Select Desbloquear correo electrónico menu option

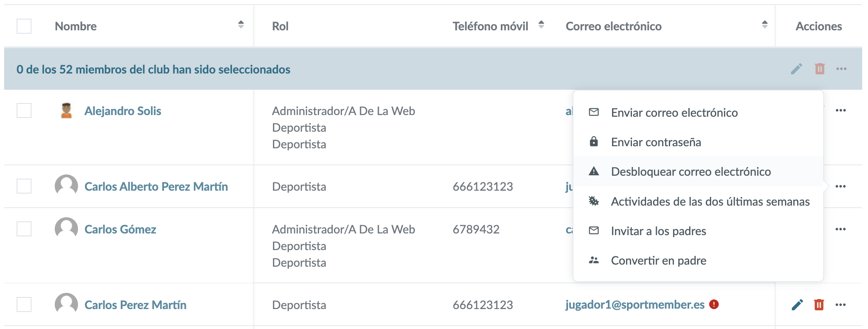(x=690, y=172)
